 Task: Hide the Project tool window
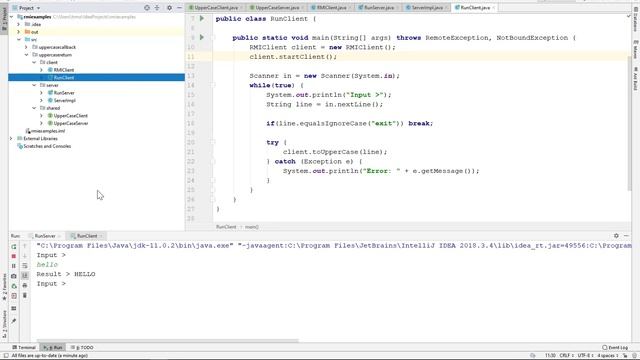coord(179,8)
